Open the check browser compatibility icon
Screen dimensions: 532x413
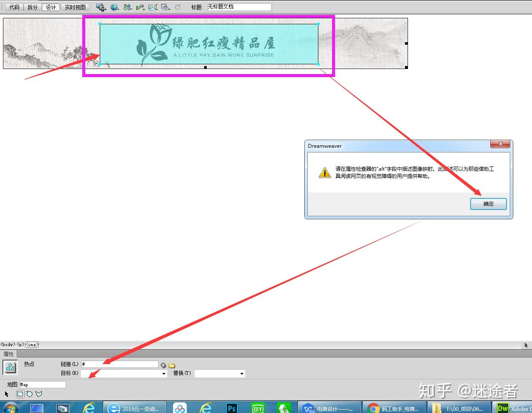[153, 7]
